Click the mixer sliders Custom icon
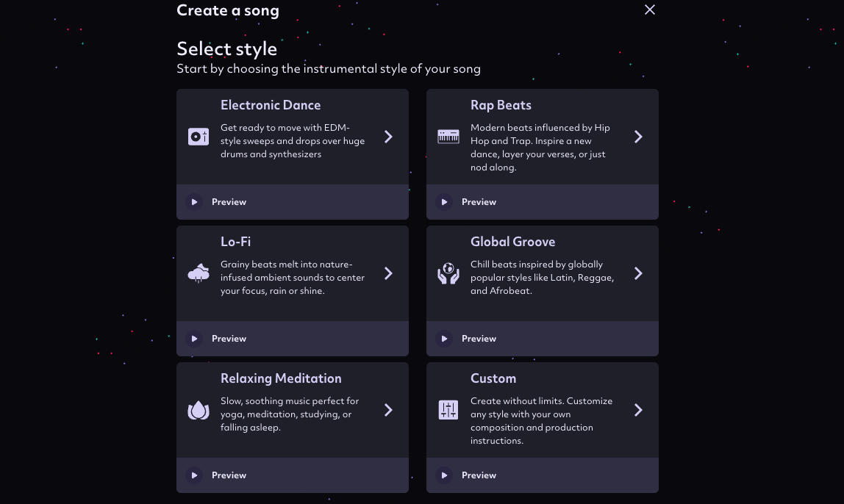844x504 pixels. (448, 410)
